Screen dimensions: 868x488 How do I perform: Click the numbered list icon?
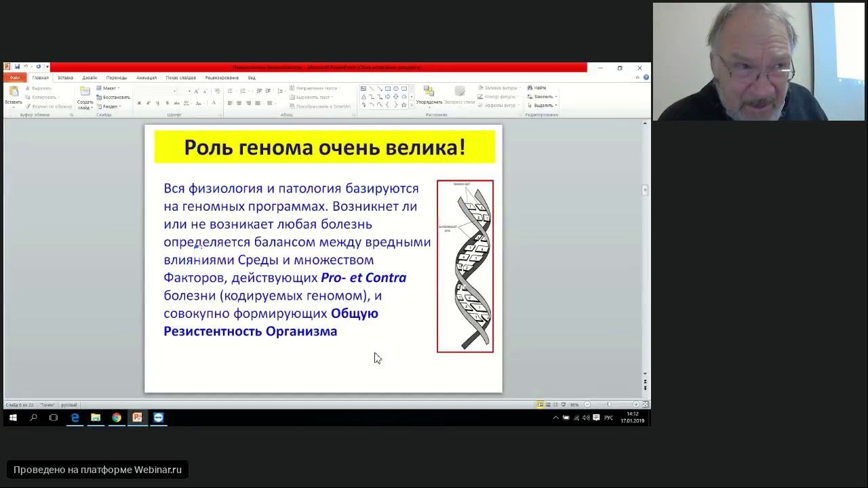[242, 91]
